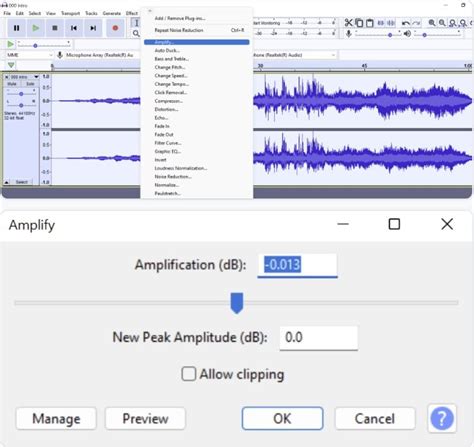The height and width of the screenshot is (447, 474).
Task: Open the MME audio host dropdown
Action: tap(30, 55)
